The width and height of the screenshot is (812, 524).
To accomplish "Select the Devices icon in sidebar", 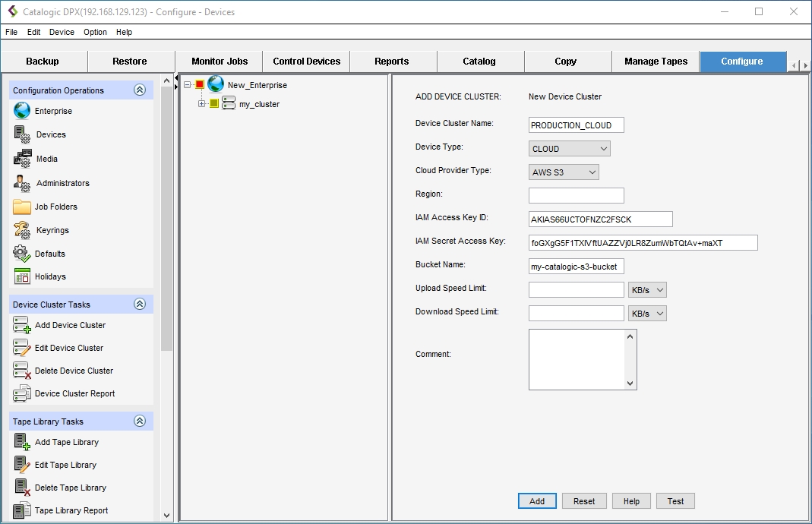I will pyautogui.click(x=22, y=134).
